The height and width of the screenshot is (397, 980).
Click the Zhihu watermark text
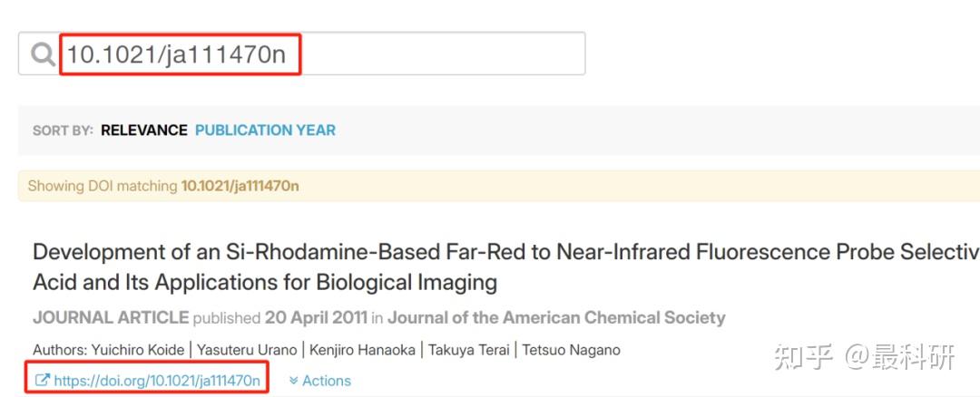863,358
